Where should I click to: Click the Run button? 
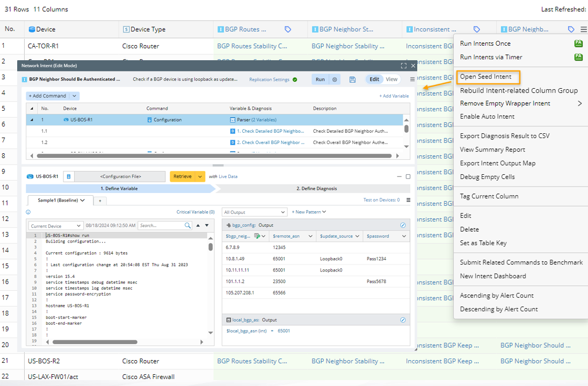click(x=320, y=80)
